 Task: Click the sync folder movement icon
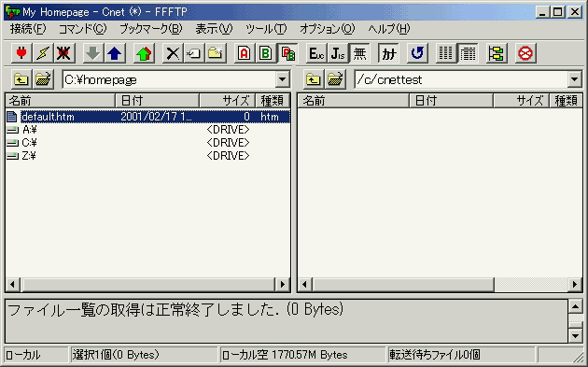[x=497, y=53]
